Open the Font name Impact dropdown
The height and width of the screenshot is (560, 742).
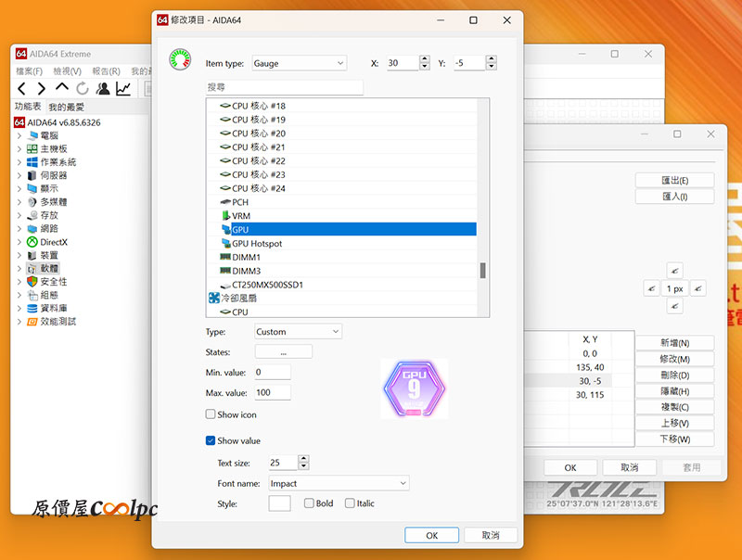pyautogui.click(x=339, y=483)
